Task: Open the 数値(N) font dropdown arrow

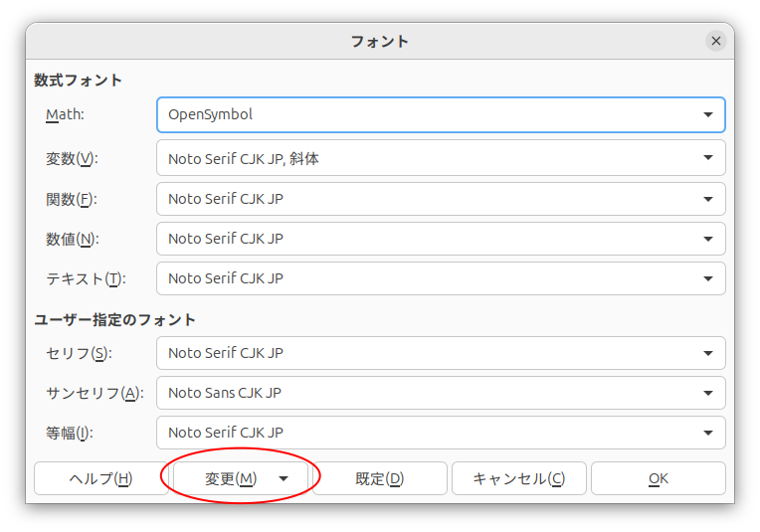Action: [707, 239]
